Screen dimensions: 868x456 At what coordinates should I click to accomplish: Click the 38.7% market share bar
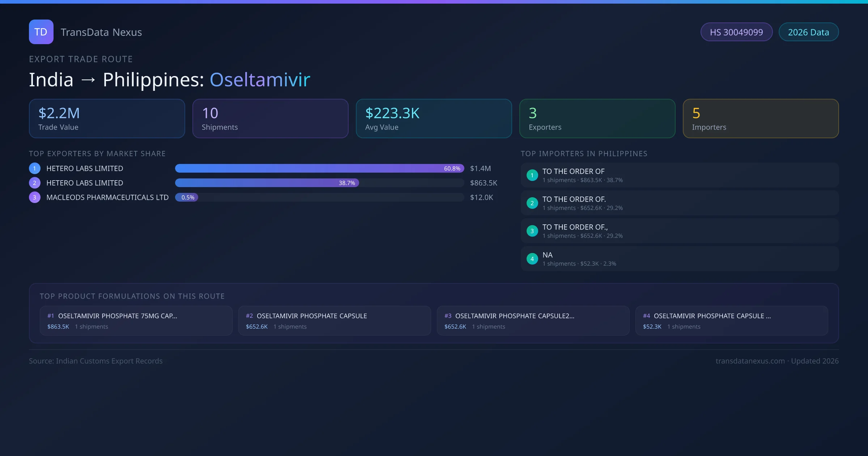tap(267, 183)
